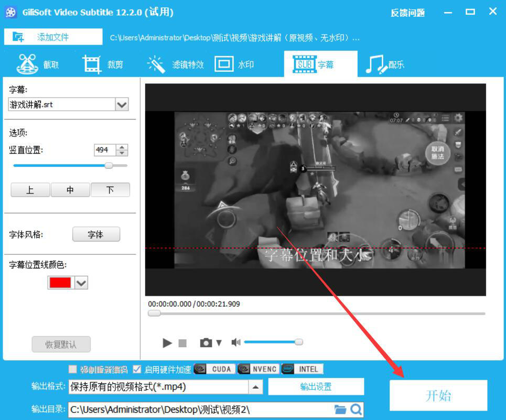
Task: Click the GiliSoft app logo icon
Action: (10, 12)
